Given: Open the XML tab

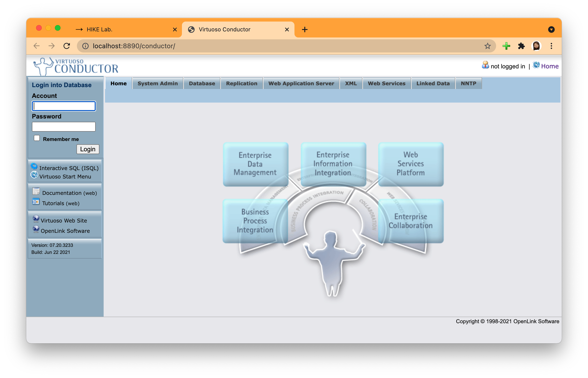Looking at the screenshot, I should tap(351, 83).
